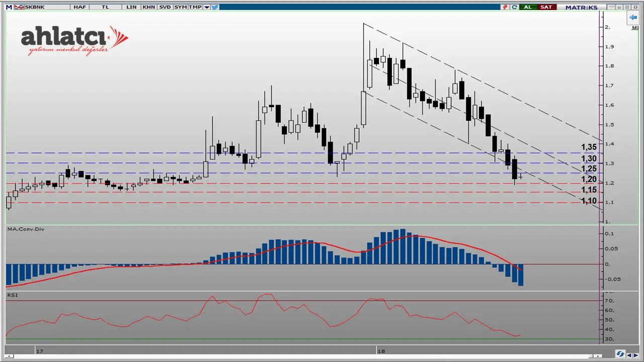644x362 pixels.
Task: Click the right navigation triangle at bottom
Action: [x=636, y=355]
